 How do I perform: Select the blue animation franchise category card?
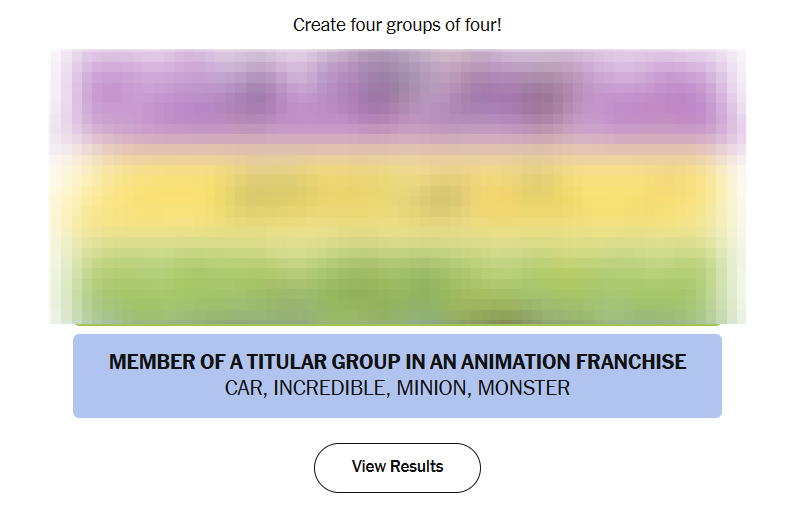(397, 375)
